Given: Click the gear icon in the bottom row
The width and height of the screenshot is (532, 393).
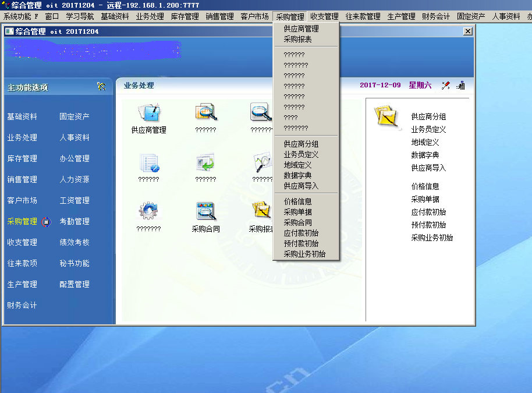Looking at the screenshot, I should point(148,211).
